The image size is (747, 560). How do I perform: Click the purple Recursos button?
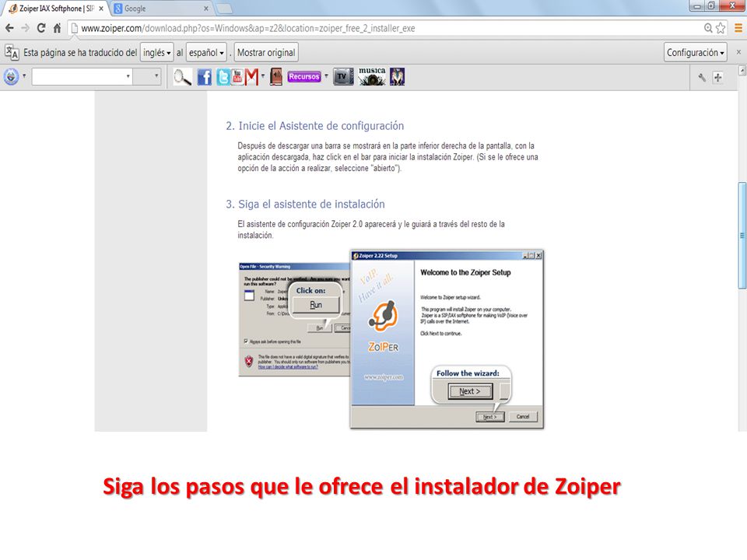coord(304,76)
